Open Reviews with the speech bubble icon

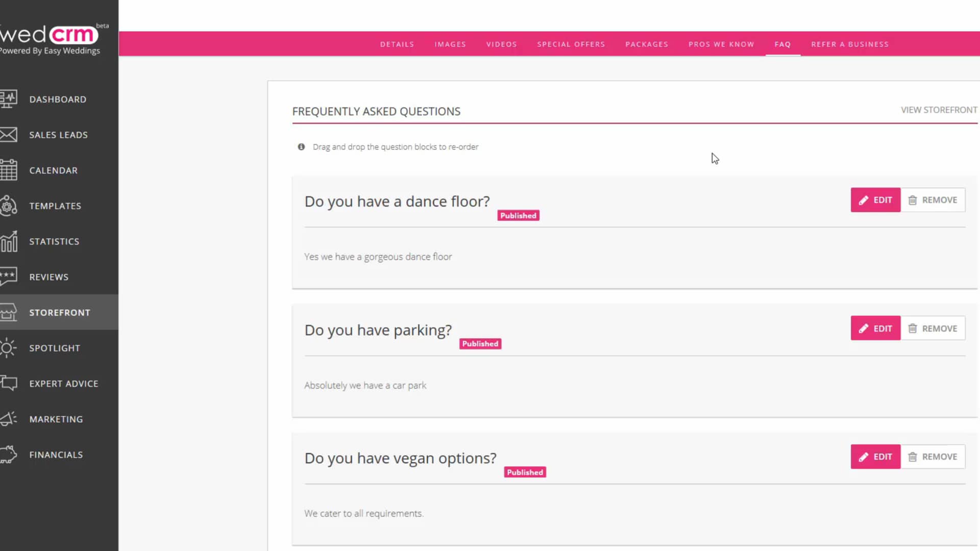point(10,277)
